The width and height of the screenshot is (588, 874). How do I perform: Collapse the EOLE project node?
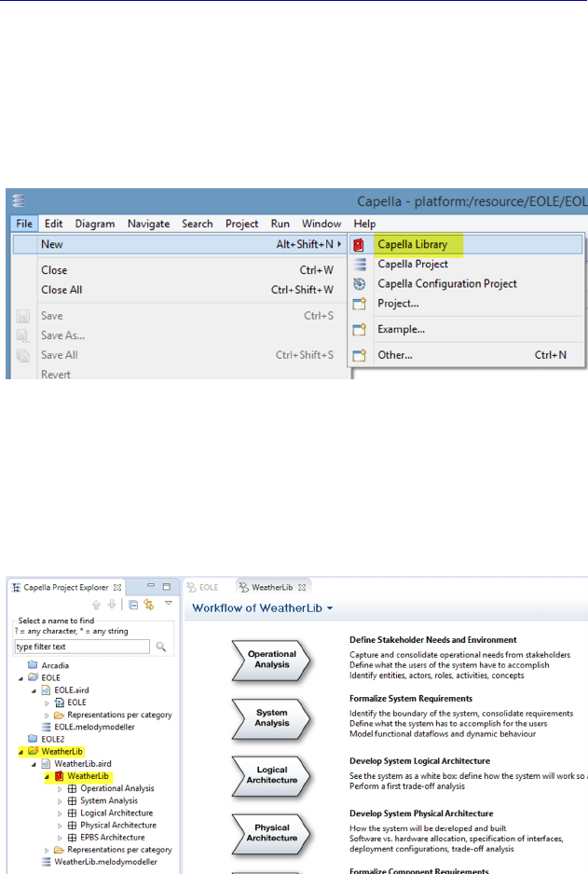click(21, 678)
